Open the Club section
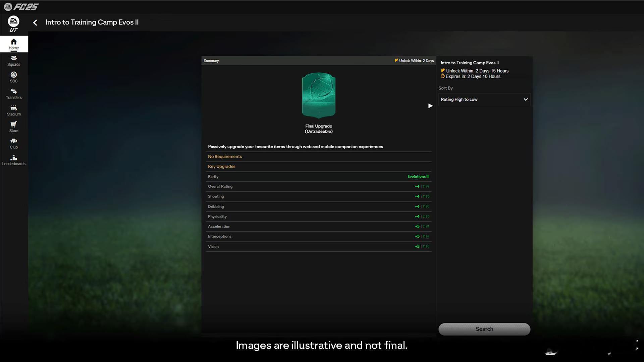This screenshot has height=362, width=644. 14,143
